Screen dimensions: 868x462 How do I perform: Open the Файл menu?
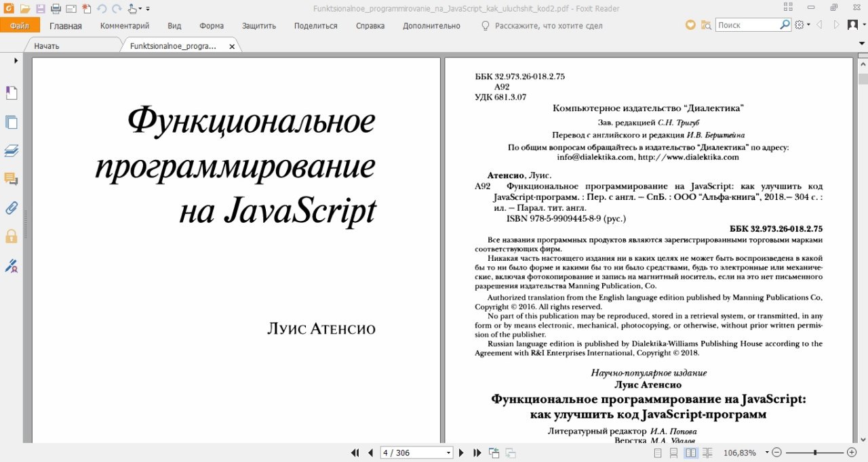pos(20,26)
